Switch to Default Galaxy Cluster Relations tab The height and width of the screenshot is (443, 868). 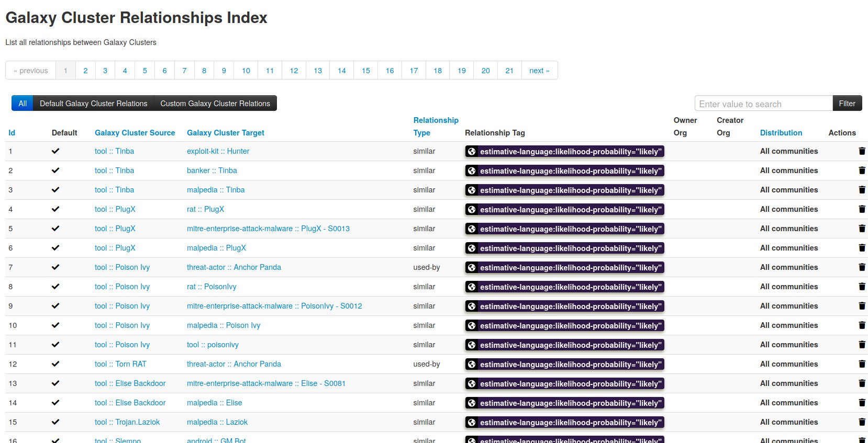[93, 104]
